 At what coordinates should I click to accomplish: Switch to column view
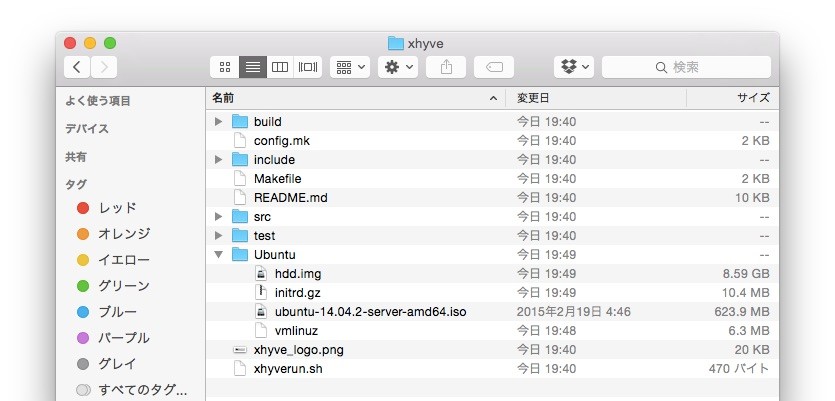280,67
